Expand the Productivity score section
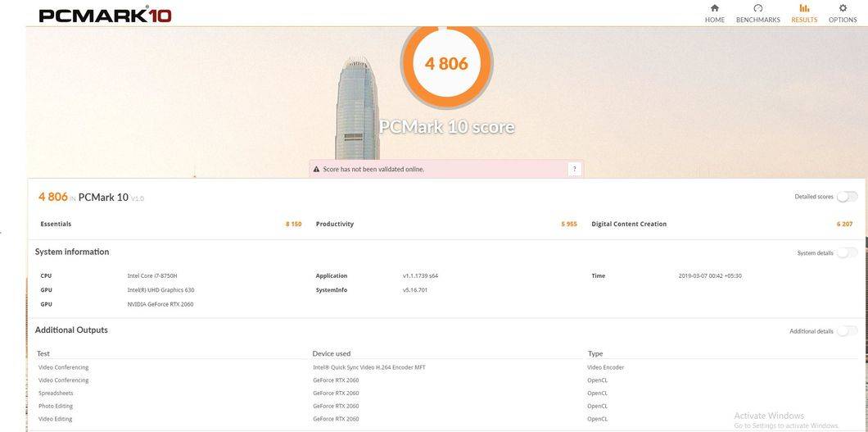This screenshot has width=868, height=432. pos(446,225)
